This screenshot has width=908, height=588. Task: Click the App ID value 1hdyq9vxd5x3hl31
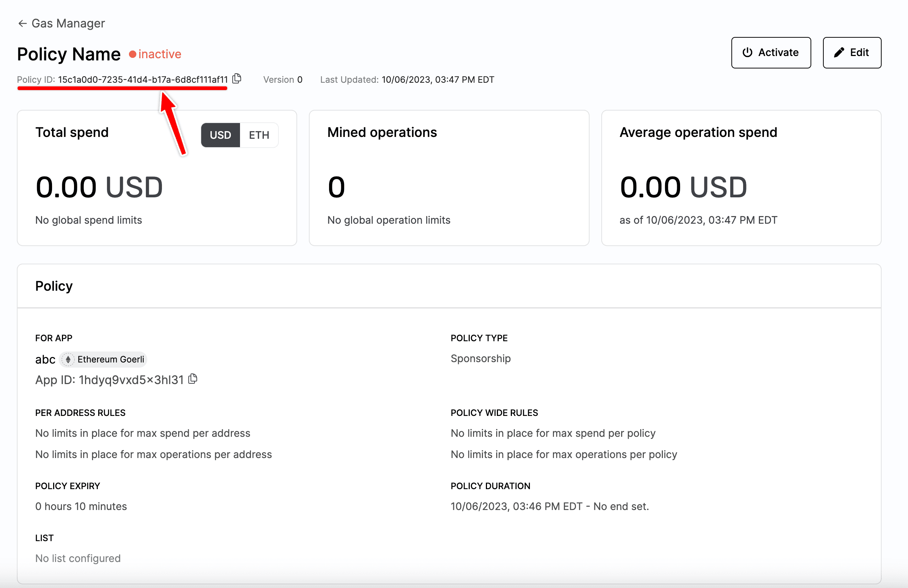131,380
